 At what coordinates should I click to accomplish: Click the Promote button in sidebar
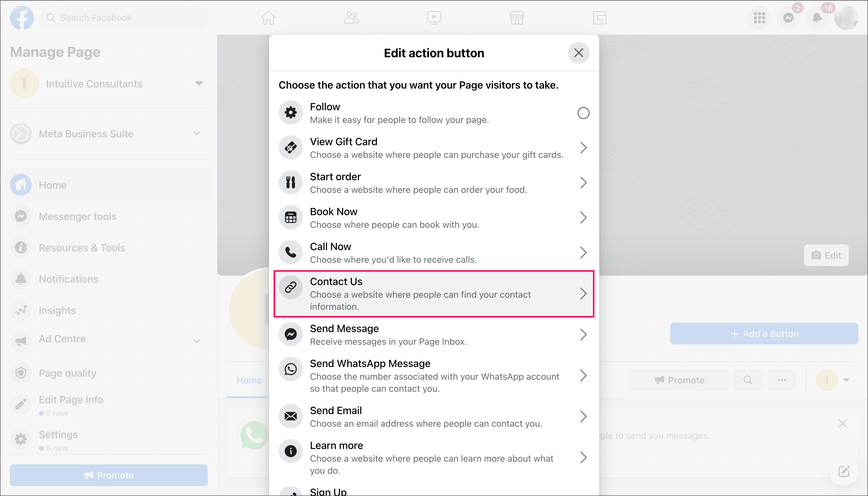(x=109, y=475)
